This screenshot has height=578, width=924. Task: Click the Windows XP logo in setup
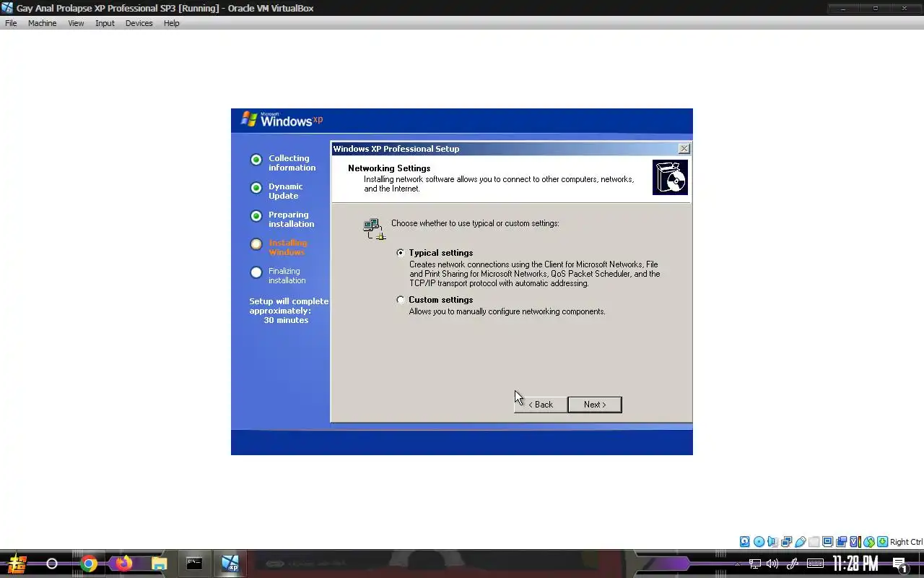point(282,120)
